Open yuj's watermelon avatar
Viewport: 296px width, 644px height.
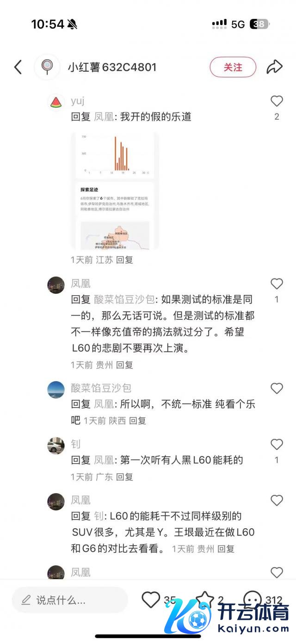click(x=56, y=102)
